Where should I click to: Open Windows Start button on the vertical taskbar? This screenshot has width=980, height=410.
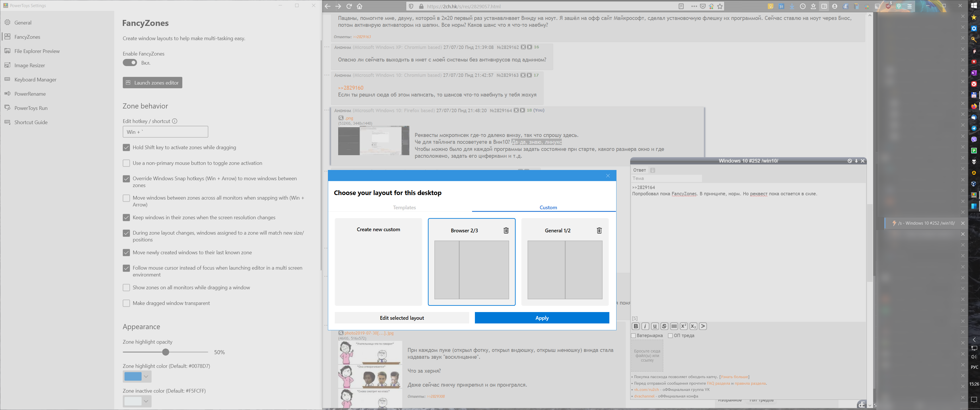(x=973, y=6)
